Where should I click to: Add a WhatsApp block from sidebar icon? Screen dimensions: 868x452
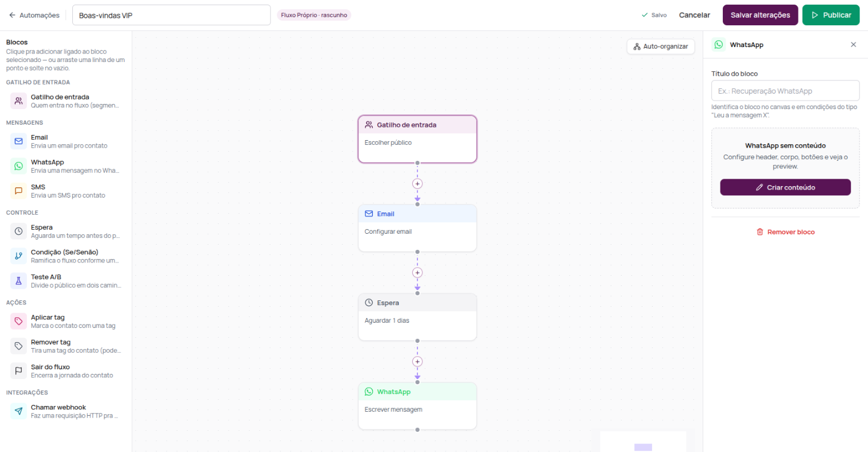tap(18, 166)
